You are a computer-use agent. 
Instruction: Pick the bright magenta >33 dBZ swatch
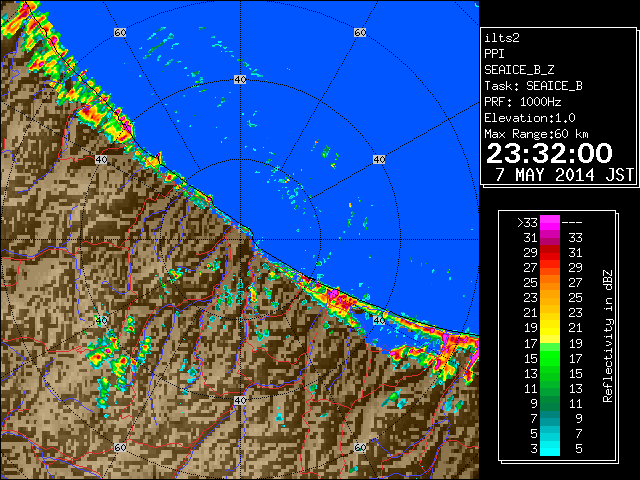coord(550,223)
